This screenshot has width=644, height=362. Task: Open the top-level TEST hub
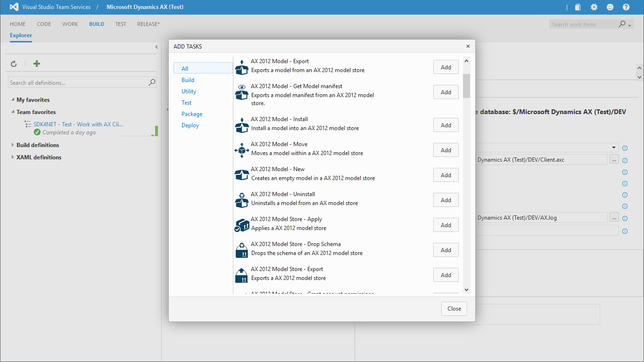pos(121,24)
